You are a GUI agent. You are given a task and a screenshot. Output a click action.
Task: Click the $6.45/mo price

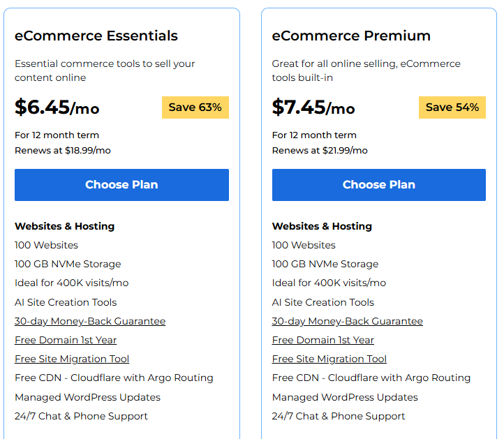point(57,107)
